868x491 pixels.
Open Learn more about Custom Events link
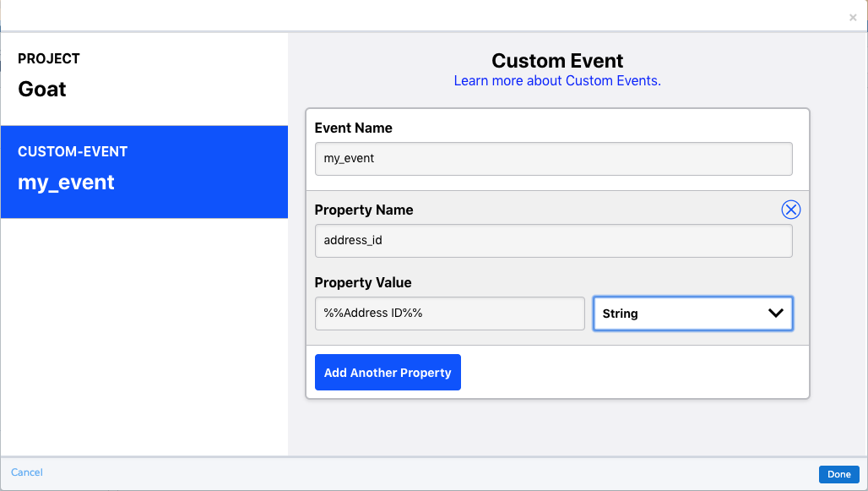tap(557, 81)
